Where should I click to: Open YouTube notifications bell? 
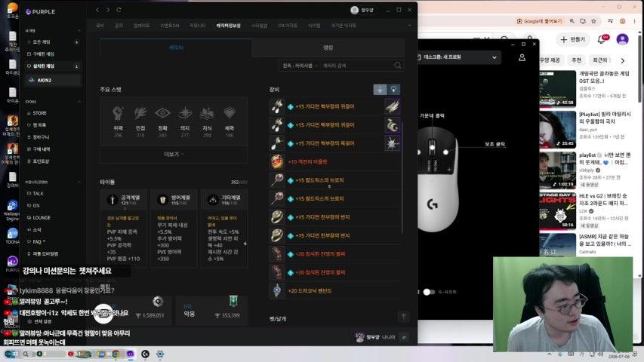click(x=601, y=39)
